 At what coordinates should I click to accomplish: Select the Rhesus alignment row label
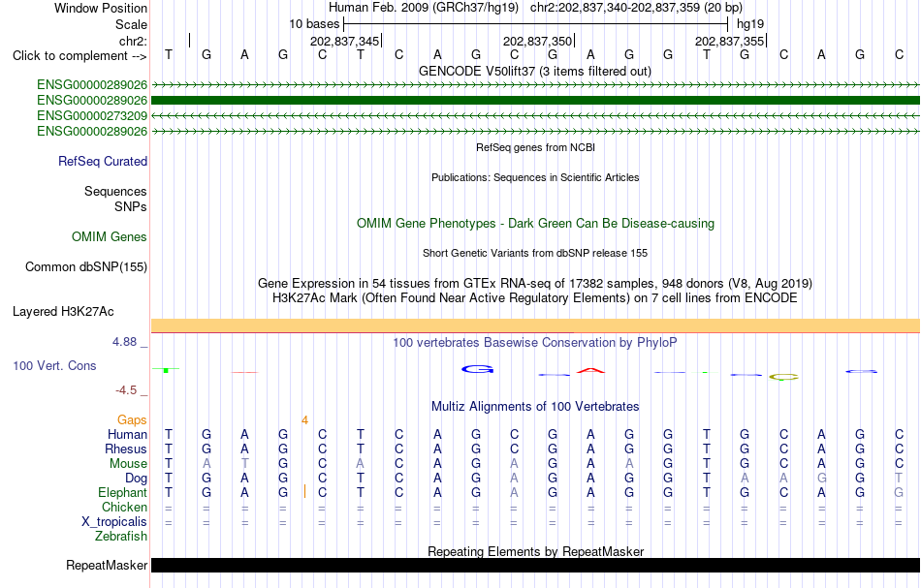126,449
